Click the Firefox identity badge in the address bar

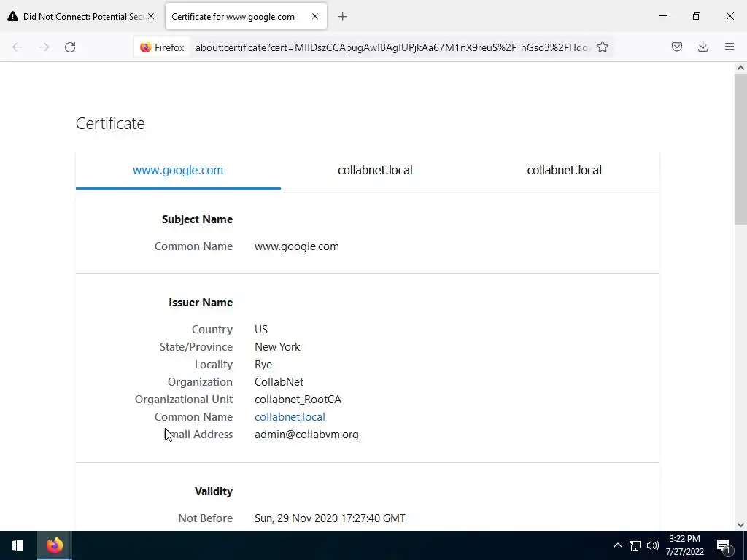click(x=163, y=47)
